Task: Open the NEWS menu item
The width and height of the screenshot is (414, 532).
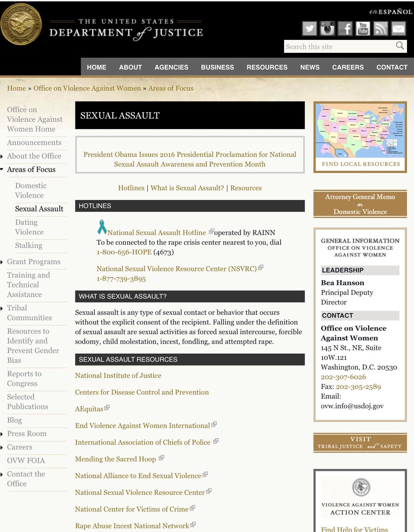Action: (x=310, y=67)
